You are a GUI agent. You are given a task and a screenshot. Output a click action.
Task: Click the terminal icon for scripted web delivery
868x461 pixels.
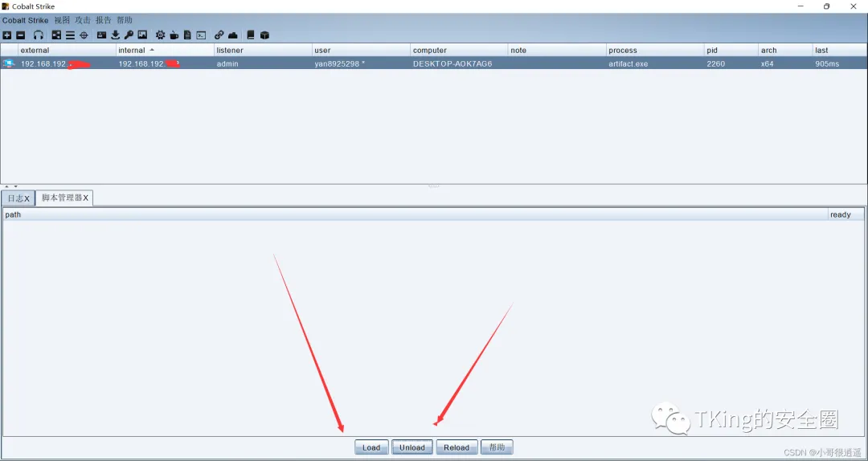[202, 35]
